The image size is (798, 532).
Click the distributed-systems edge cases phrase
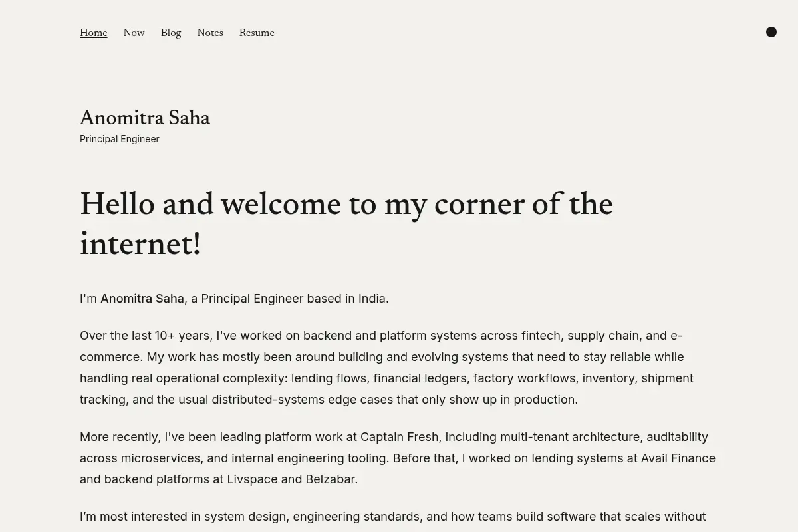coord(303,400)
